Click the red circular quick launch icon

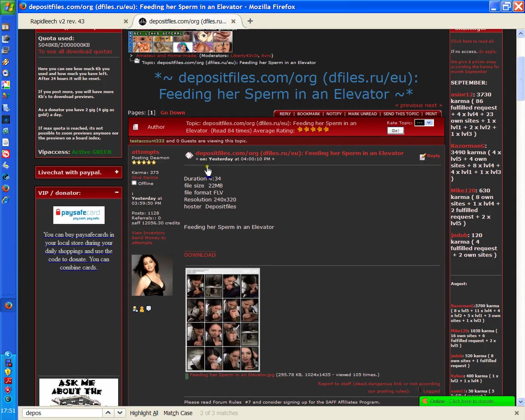[6, 154]
